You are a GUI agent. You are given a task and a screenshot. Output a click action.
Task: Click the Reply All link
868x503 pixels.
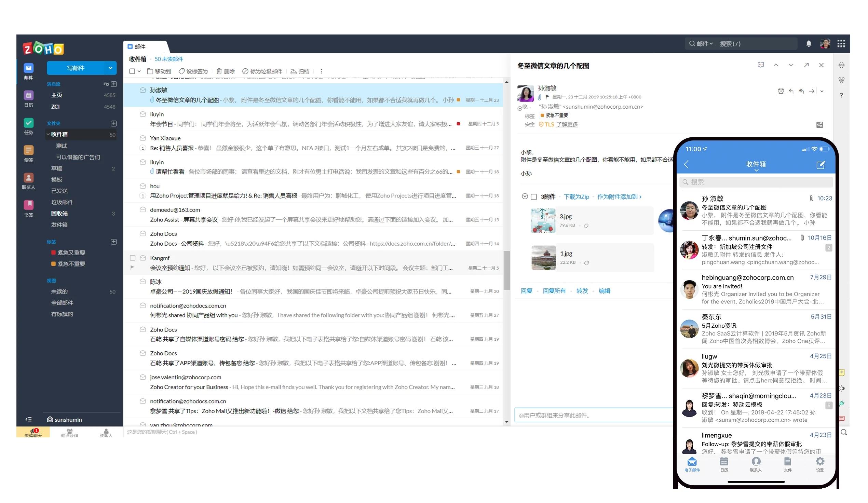(554, 291)
